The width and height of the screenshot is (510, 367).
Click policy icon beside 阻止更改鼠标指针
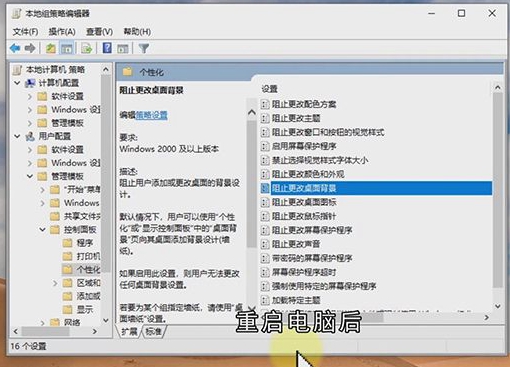click(x=265, y=216)
